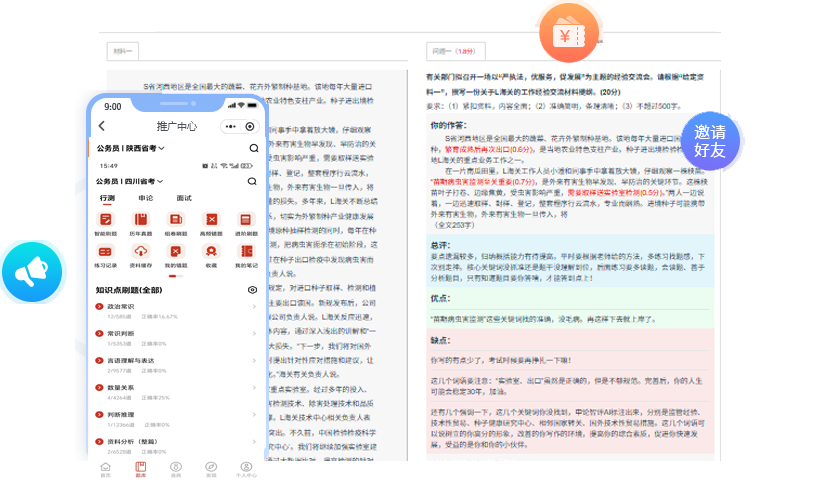Image resolution: width=822 pixels, height=504 pixels.
Task: Click the 邀请好友 invite friends button
Action: click(710, 141)
